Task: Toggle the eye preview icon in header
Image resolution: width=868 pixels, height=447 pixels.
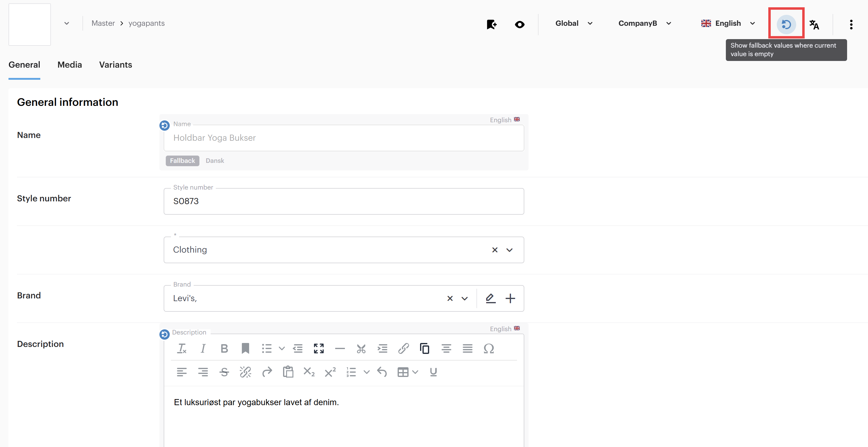Action: (519, 24)
